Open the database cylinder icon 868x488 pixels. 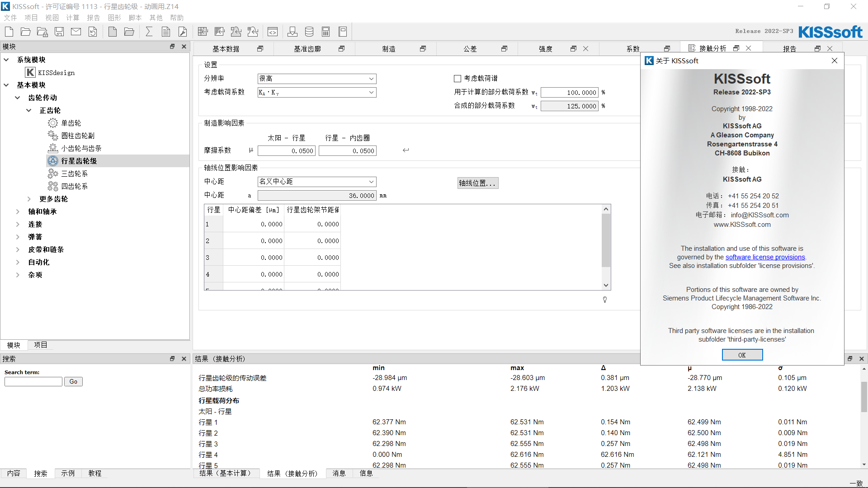309,32
